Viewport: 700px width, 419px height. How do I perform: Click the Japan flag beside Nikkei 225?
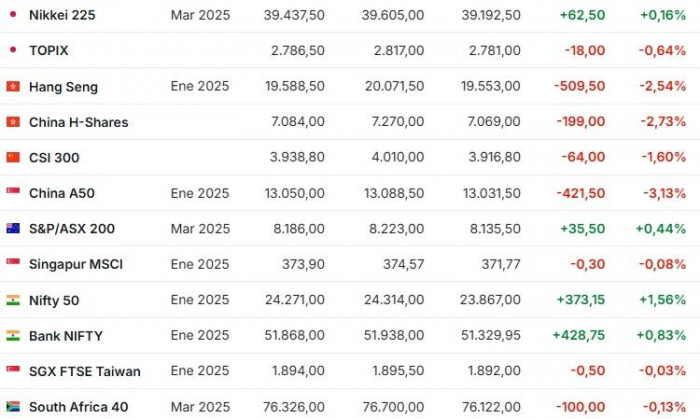coord(13,14)
